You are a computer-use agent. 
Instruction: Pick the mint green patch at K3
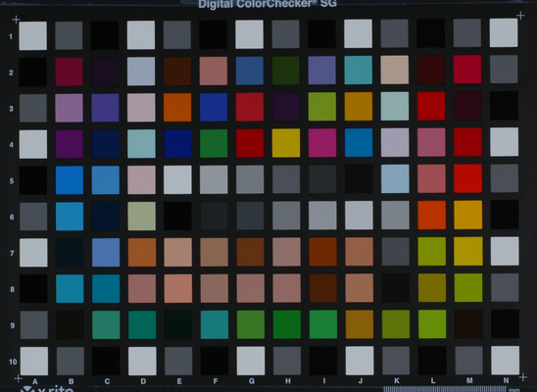(395, 106)
